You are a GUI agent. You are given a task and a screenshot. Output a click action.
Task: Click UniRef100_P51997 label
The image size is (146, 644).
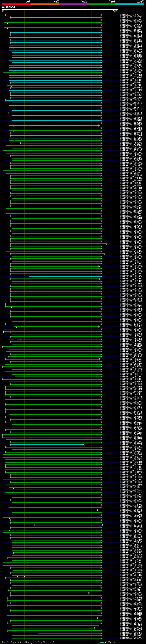[x=131, y=357]
